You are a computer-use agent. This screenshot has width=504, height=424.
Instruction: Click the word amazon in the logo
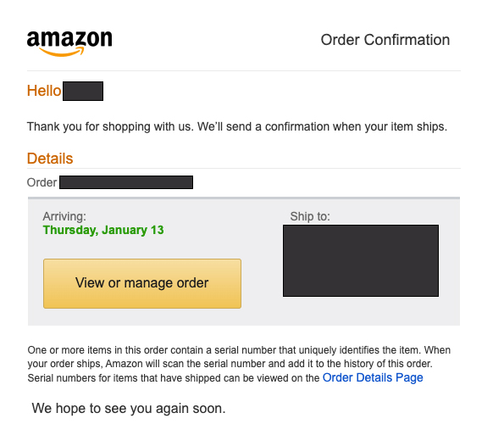69,39
